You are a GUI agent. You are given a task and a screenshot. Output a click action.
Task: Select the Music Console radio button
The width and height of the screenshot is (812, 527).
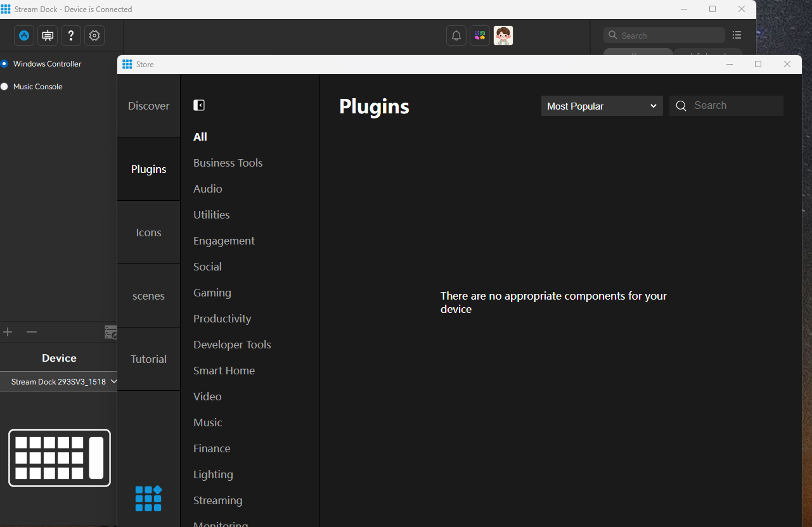point(4,87)
